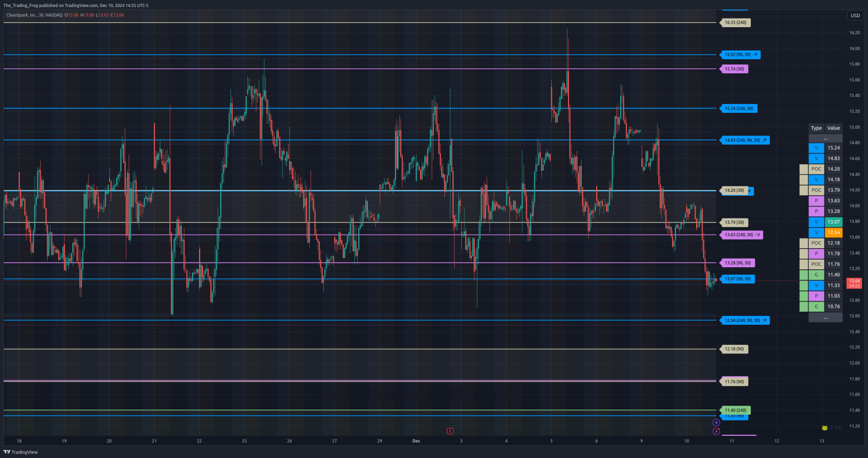This screenshot has width=868, height=458.
Task: Select the green swatch beside G 10.76 row
Action: pos(803,307)
